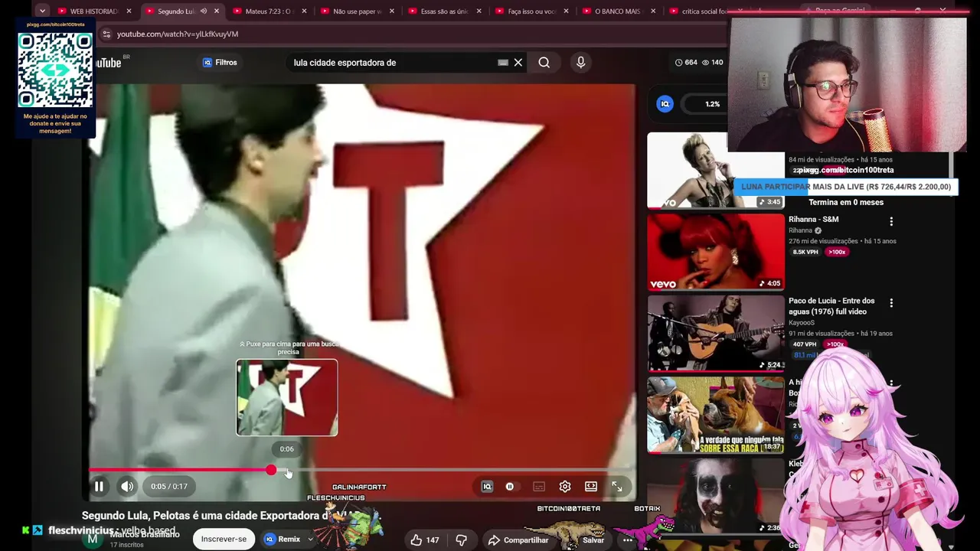Viewport: 980px width, 551px height.
Task: Click the vidIQ badge beside 1.2%
Action: click(x=665, y=104)
